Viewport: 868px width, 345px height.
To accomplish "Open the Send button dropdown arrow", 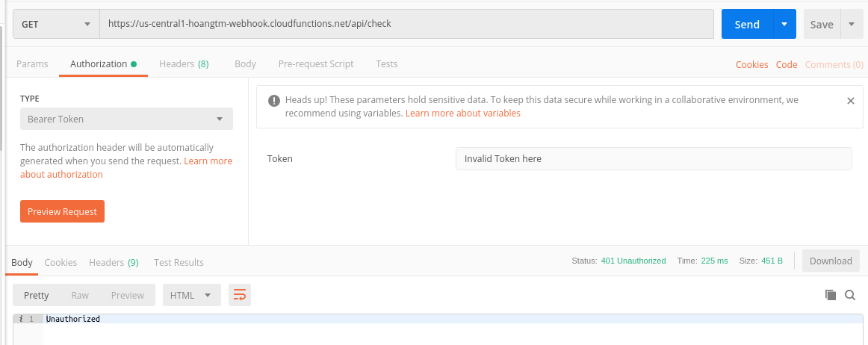I will pos(784,24).
